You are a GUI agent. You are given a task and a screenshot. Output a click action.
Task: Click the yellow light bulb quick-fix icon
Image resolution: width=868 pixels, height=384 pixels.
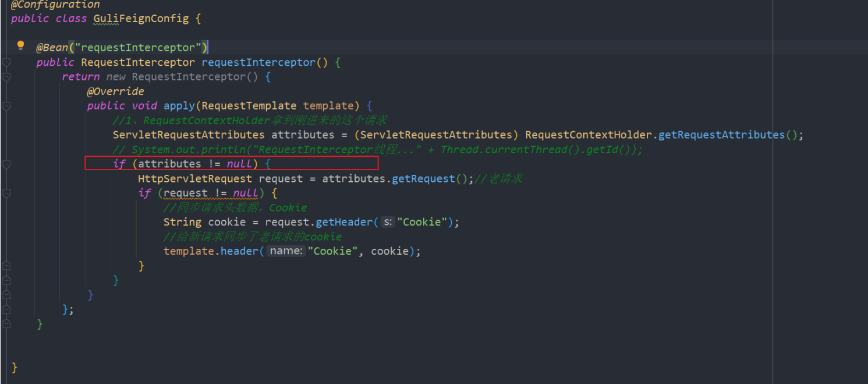pyautogui.click(x=20, y=45)
